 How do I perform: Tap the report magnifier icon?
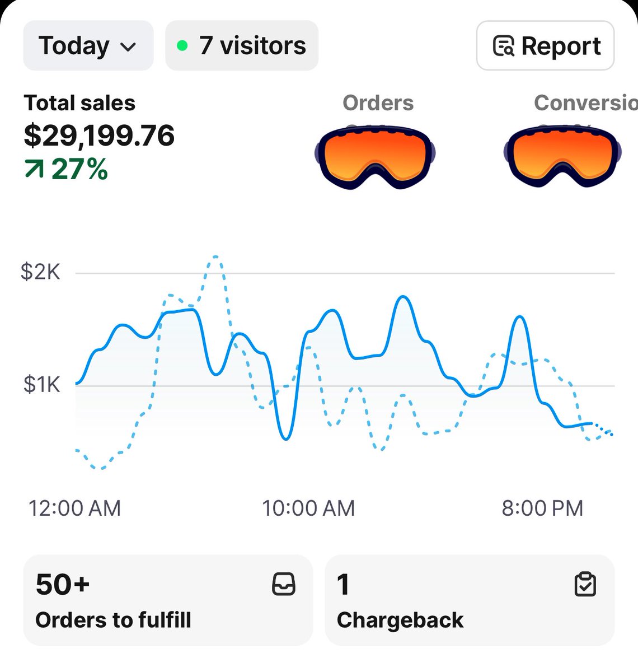tap(503, 46)
